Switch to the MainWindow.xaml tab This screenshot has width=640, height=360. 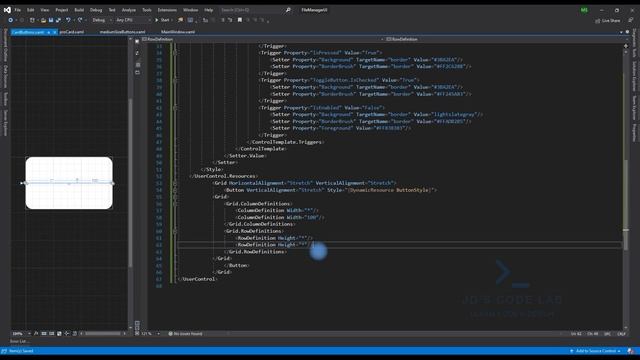point(178,32)
